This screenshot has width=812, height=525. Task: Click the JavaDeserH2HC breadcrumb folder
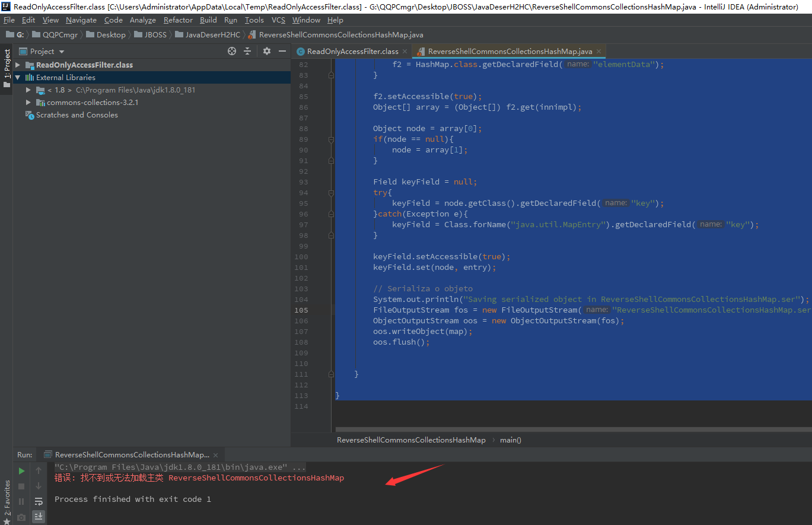click(207, 35)
